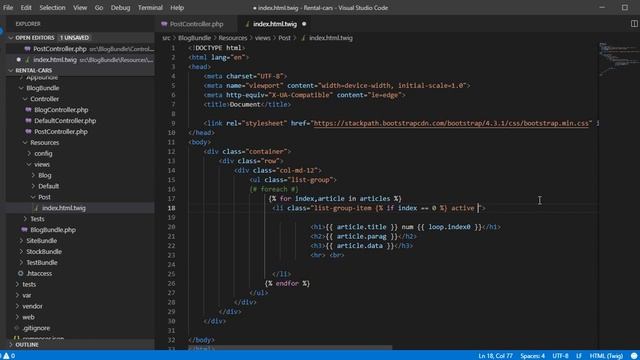This screenshot has height=360, width=640.
Task: Change the LF end-of-line sequence
Action: coord(579,356)
